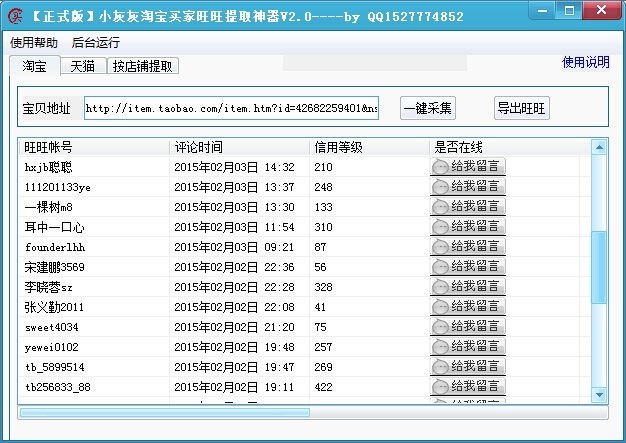The height and width of the screenshot is (443, 626).
Task: Switch to the 按店铺提取 tab
Action: (x=143, y=66)
